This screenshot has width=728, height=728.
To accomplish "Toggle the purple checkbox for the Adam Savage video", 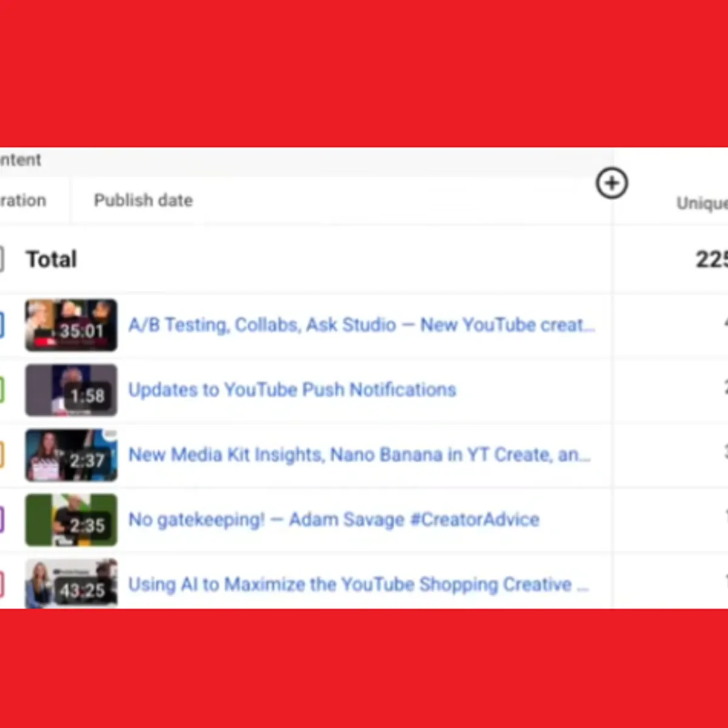I will tap(2, 520).
